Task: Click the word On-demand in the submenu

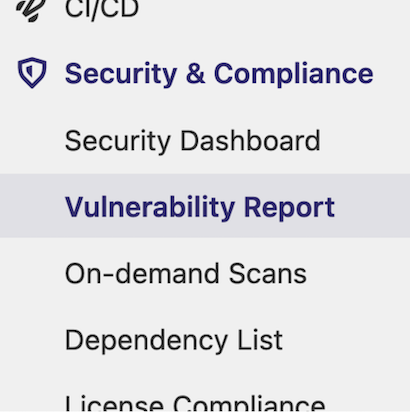Action: tap(142, 273)
